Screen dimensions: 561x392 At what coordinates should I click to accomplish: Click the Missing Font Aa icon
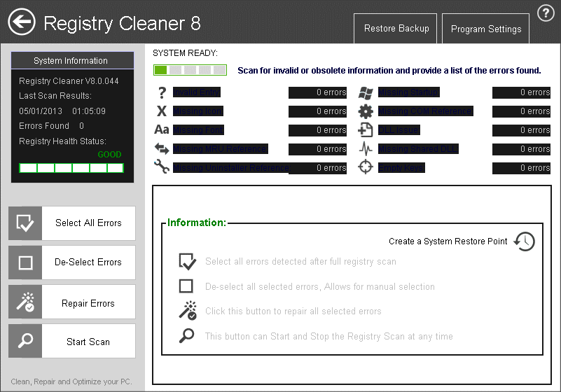click(162, 130)
